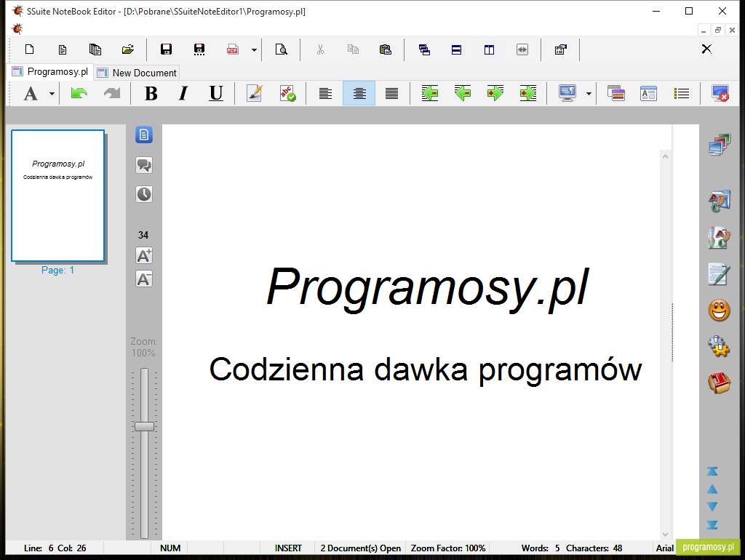Increase the font size with the A plus icon

[144, 255]
